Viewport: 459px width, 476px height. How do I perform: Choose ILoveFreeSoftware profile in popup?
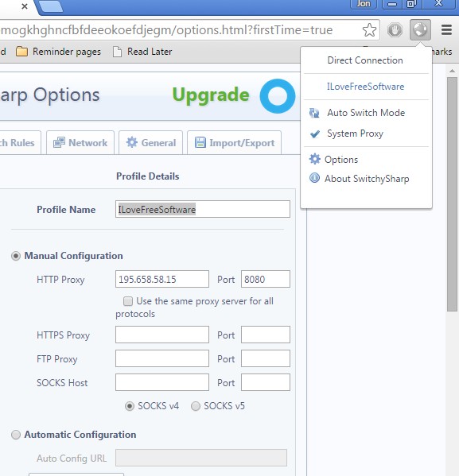(365, 87)
